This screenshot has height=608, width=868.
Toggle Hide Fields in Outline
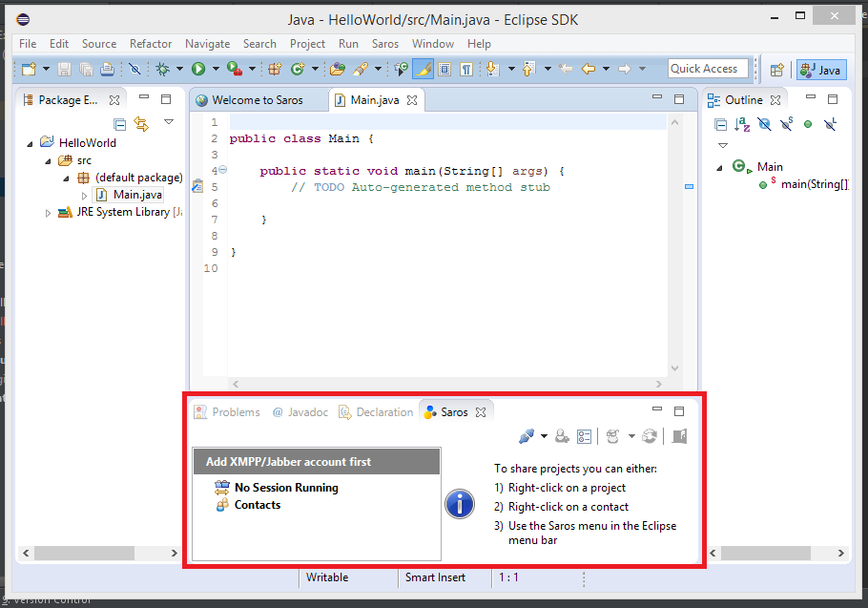click(x=764, y=125)
